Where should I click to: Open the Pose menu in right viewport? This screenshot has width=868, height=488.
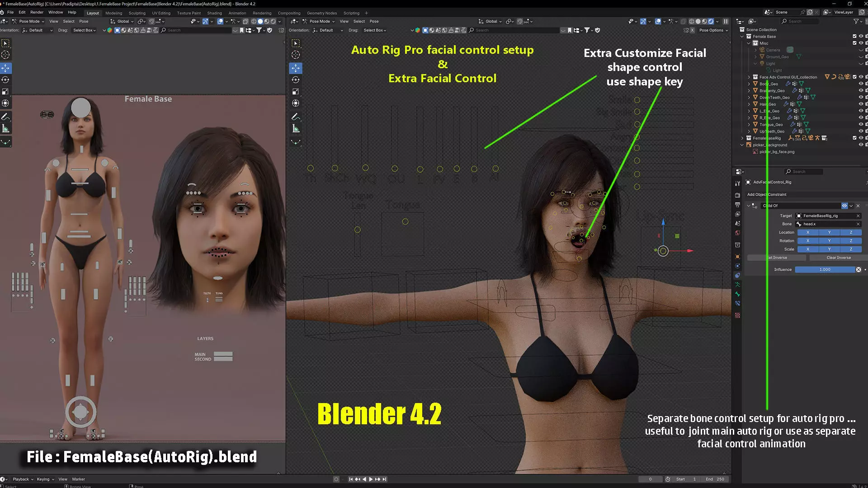tap(374, 21)
